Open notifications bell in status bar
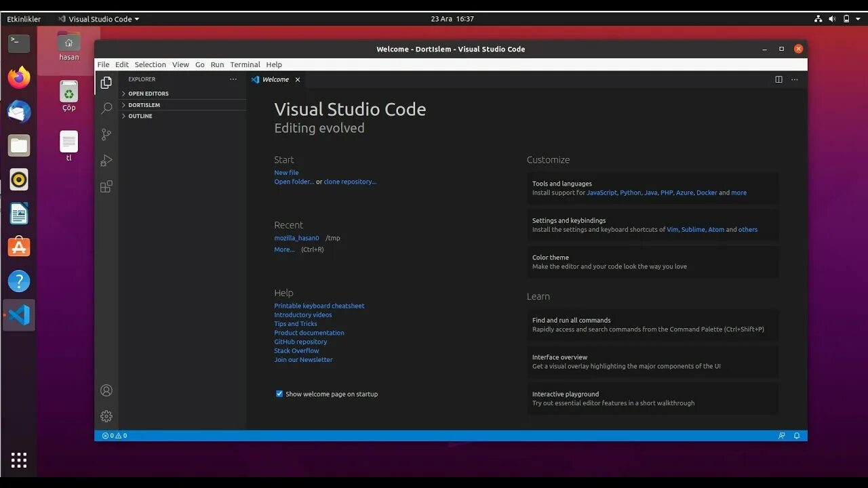 tap(797, 436)
